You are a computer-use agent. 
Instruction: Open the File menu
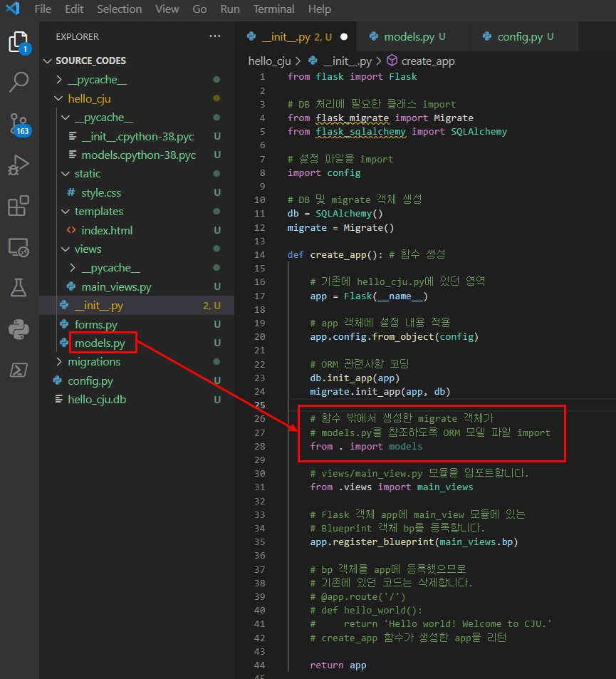point(43,9)
